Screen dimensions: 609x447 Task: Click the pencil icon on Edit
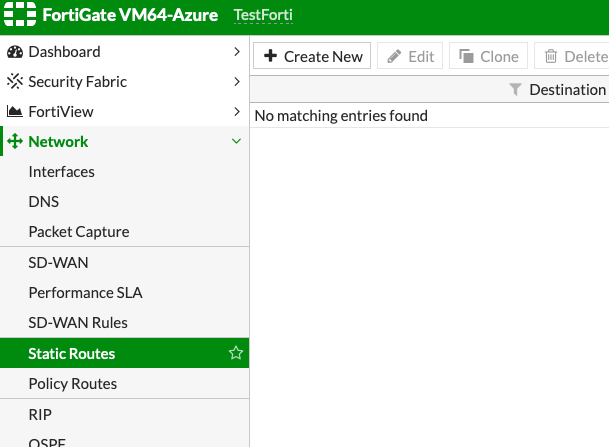click(x=394, y=57)
